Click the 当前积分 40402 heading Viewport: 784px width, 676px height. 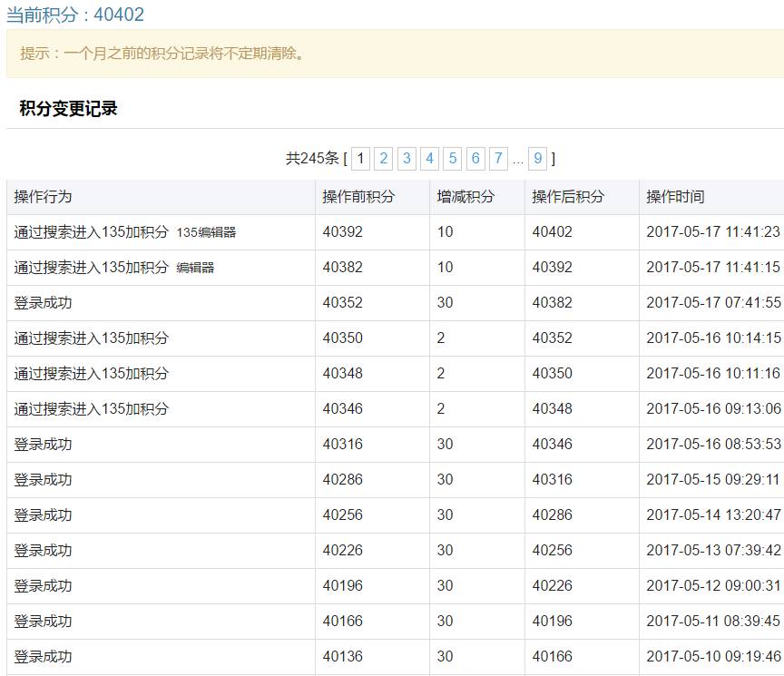pyautogui.click(x=75, y=15)
